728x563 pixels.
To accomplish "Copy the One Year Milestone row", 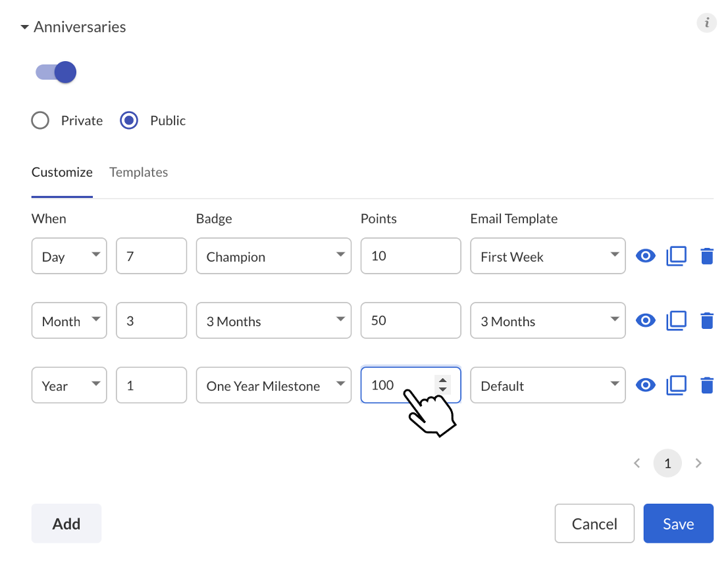I will [676, 385].
